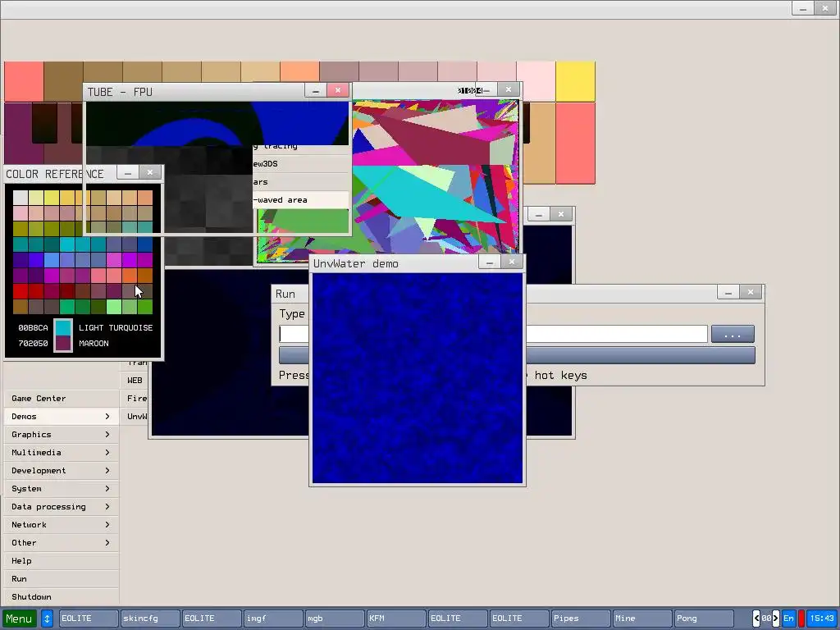This screenshot has width=840, height=630.
Task: Switch to the Pipes taskbar item
Action: 581,619
